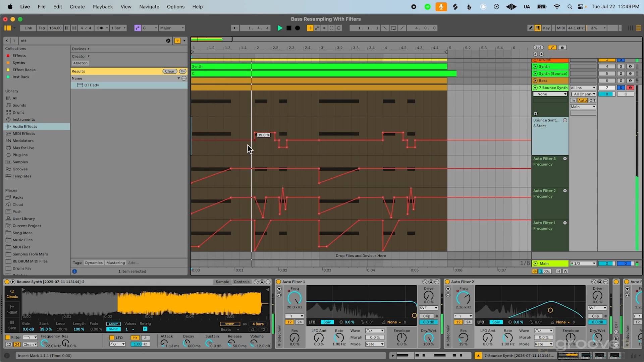Screen dimensions: 644x362
Task: Open Max for Live in the browser sidebar
Action: coord(23,147)
